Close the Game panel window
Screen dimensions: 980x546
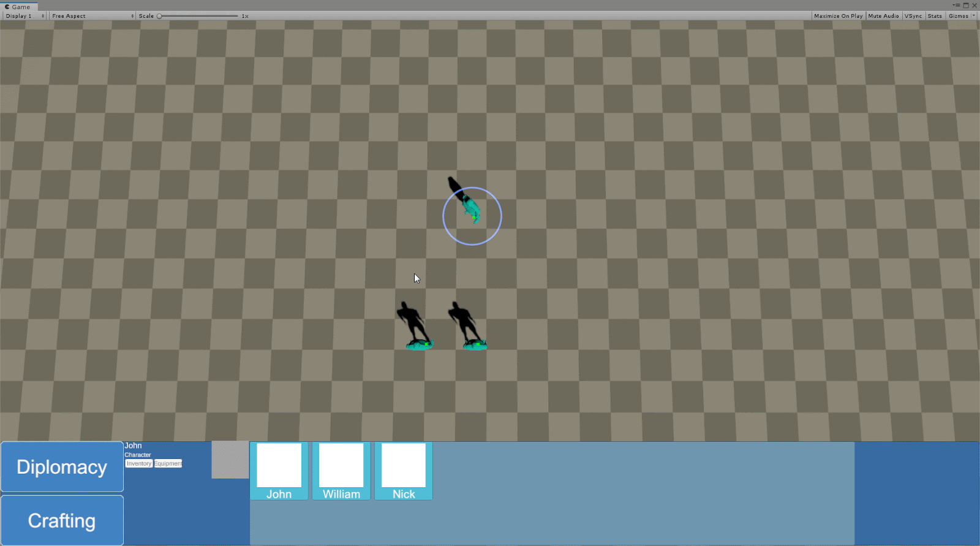click(x=974, y=6)
